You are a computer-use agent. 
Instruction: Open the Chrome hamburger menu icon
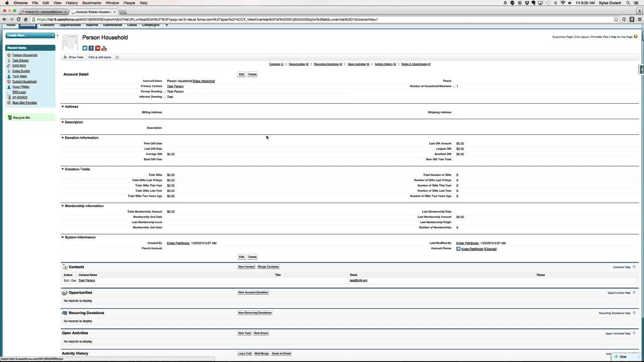click(639, 20)
